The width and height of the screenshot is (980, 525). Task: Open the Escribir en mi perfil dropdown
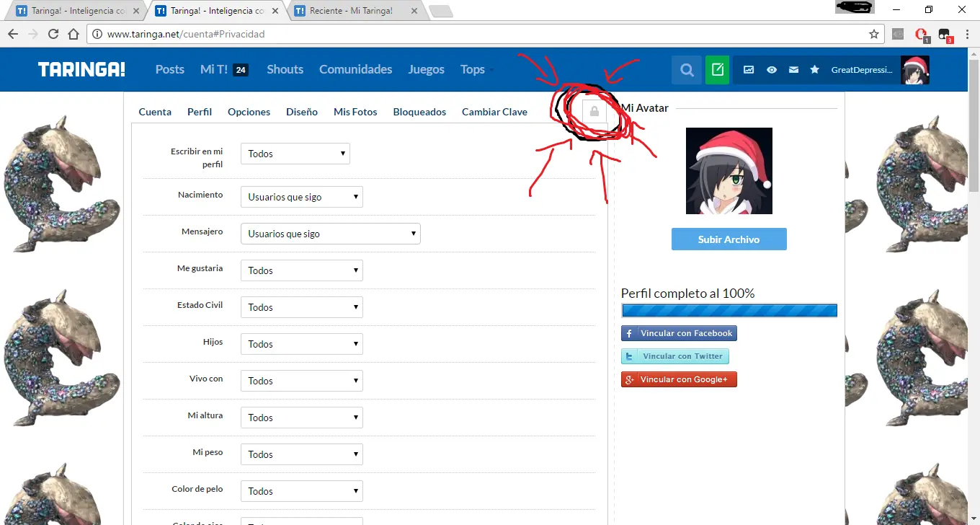click(295, 154)
